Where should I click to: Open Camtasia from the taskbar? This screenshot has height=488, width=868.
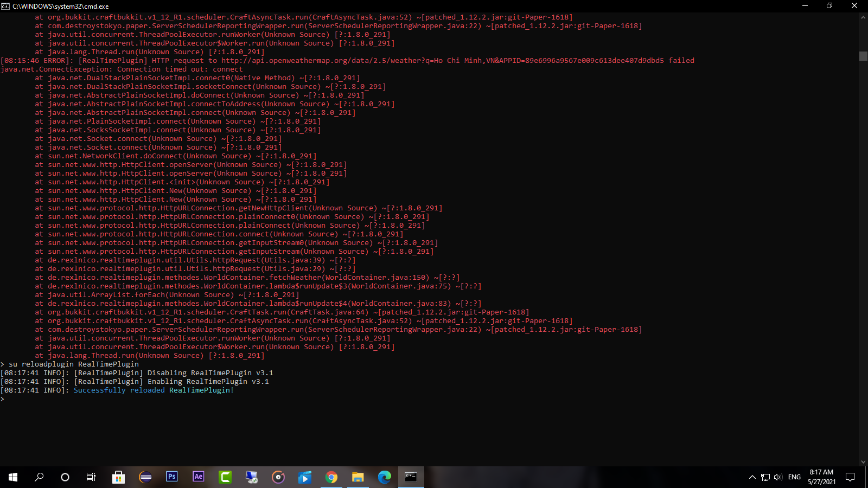pos(225,477)
